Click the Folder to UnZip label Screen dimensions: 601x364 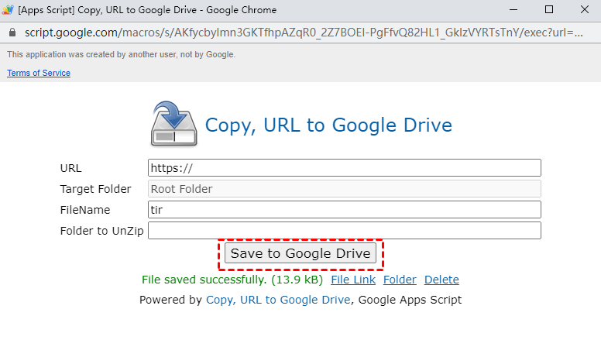pos(101,231)
